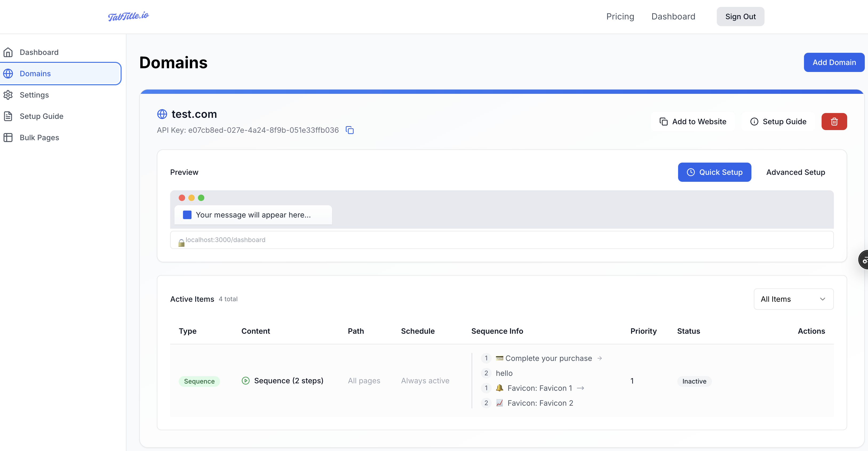868x451 pixels.
Task: Click the Status column header
Action: [x=688, y=331]
